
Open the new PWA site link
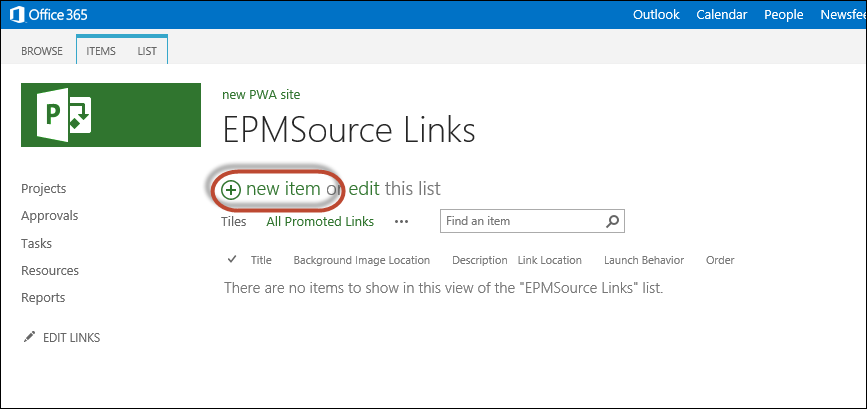click(x=261, y=95)
